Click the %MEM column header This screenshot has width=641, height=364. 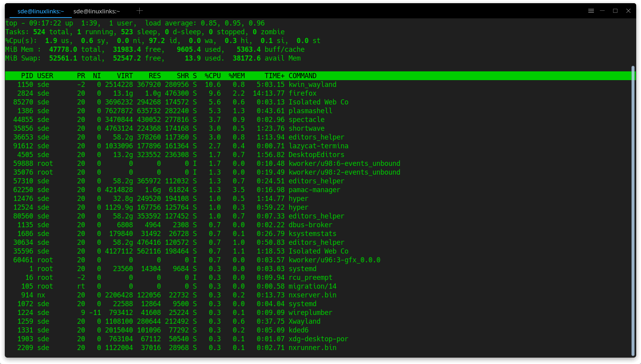coord(237,75)
